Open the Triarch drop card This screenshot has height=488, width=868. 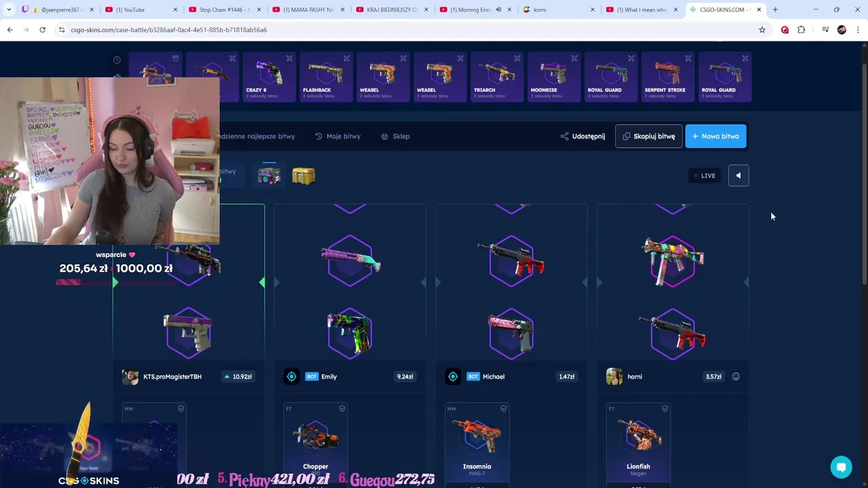pos(497,77)
